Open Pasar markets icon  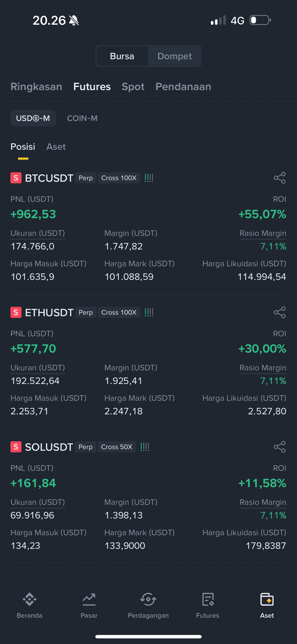[x=89, y=599]
